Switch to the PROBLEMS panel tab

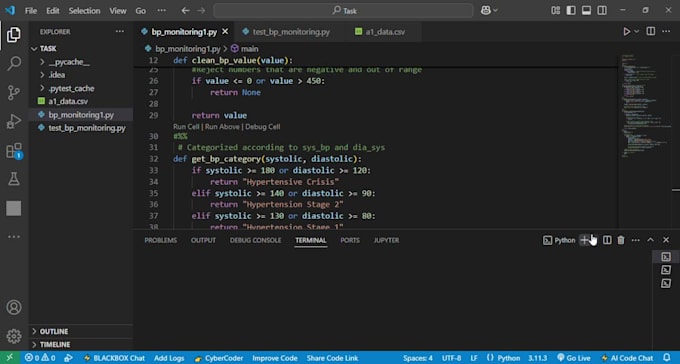tap(160, 240)
